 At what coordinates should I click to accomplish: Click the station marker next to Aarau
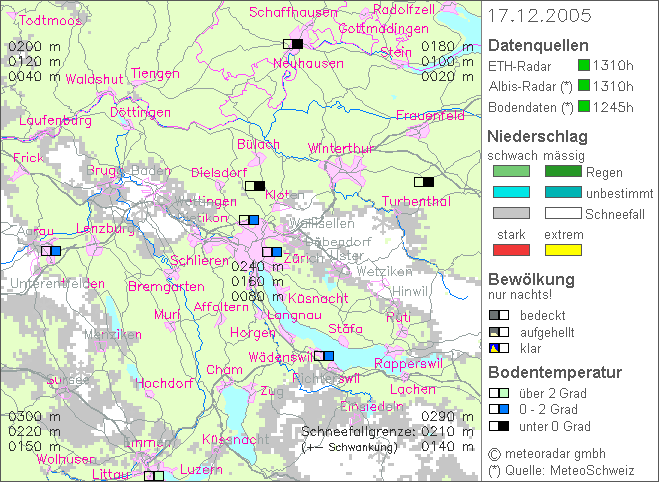(x=50, y=251)
